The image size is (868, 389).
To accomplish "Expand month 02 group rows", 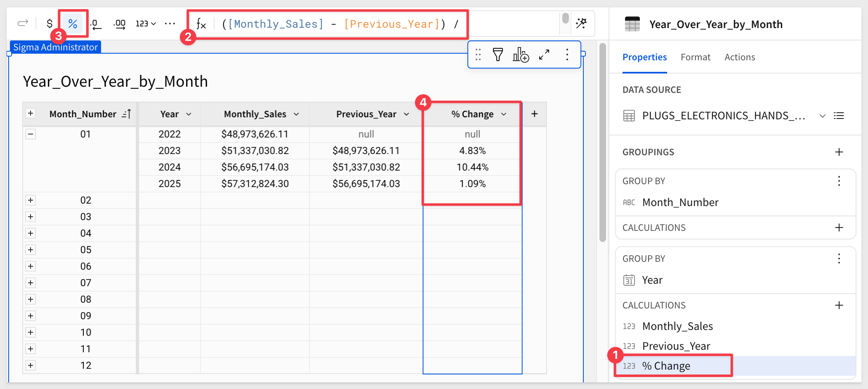I will (31, 200).
